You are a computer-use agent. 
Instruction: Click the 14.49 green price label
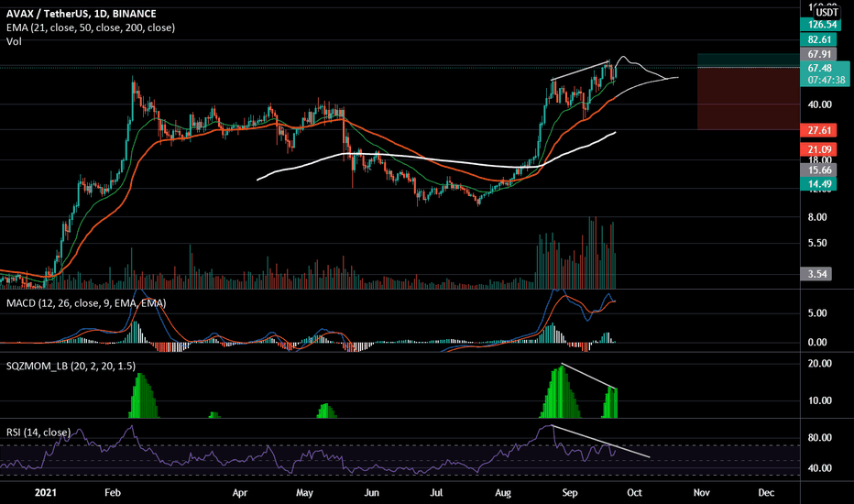818,183
